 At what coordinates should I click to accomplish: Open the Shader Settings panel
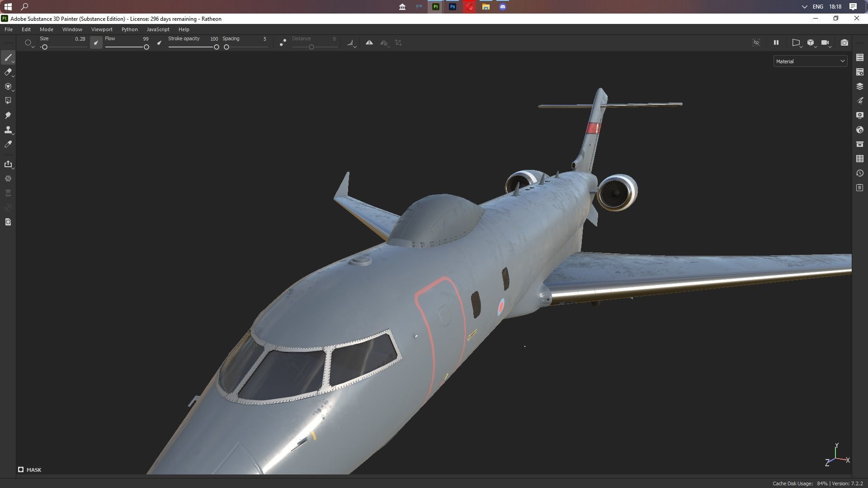[860, 130]
